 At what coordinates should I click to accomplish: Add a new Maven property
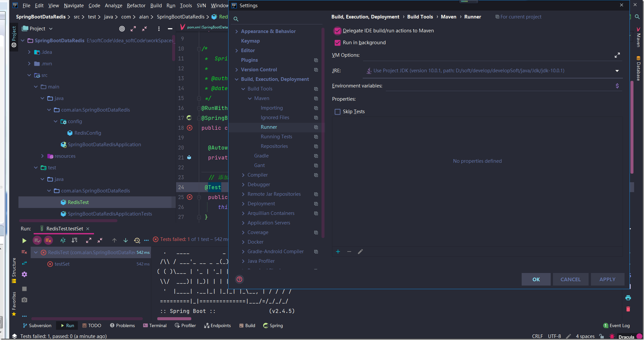pos(338,252)
